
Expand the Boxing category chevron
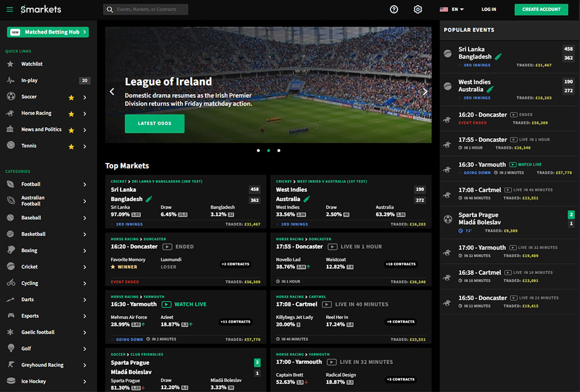coord(85,251)
